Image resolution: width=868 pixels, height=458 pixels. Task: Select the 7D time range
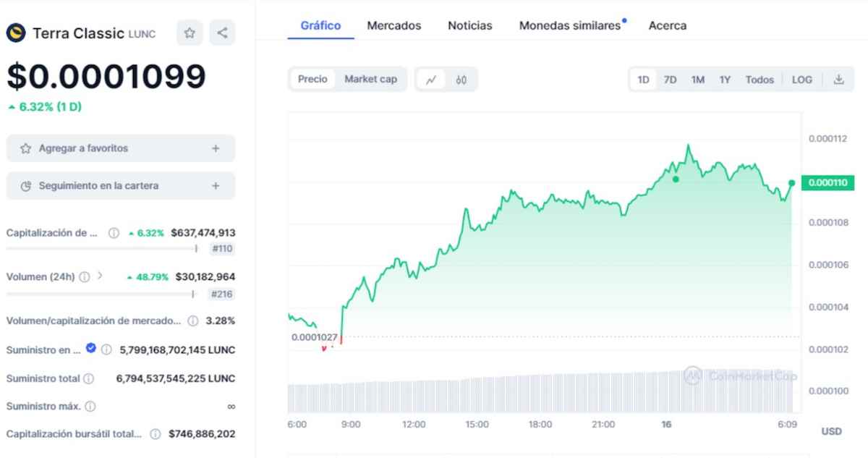670,80
